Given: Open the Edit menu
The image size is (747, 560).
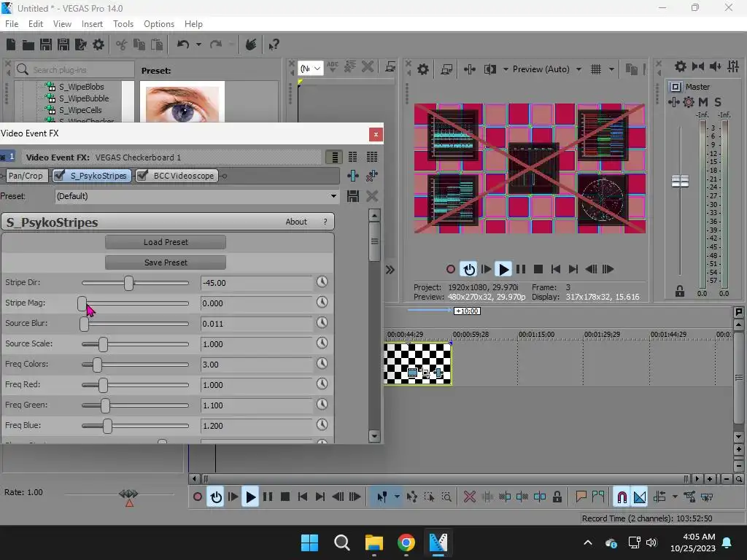Looking at the screenshot, I should coord(36,24).
